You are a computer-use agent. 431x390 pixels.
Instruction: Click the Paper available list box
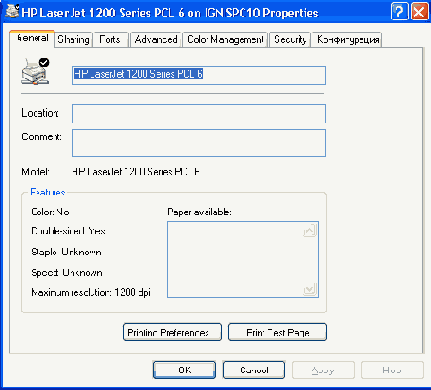tap(243, 259)
